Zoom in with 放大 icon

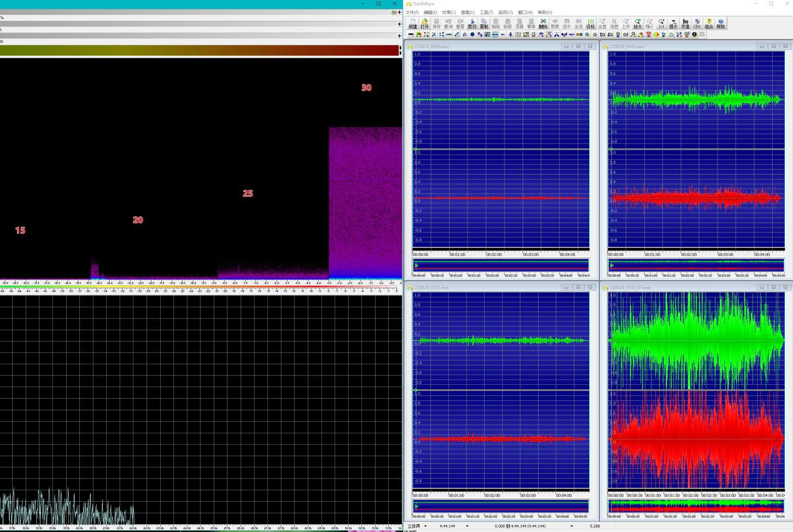click(x=638, y=24)
